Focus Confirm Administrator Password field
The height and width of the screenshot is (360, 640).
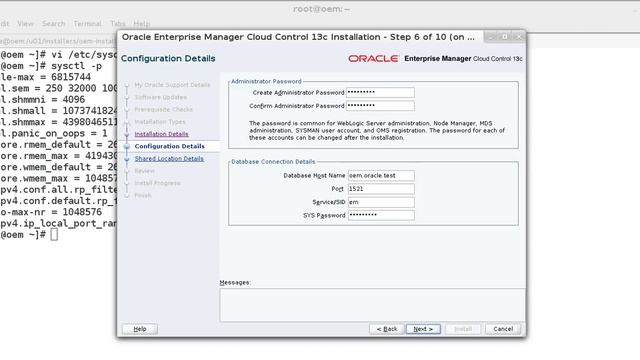pos(380,106)
